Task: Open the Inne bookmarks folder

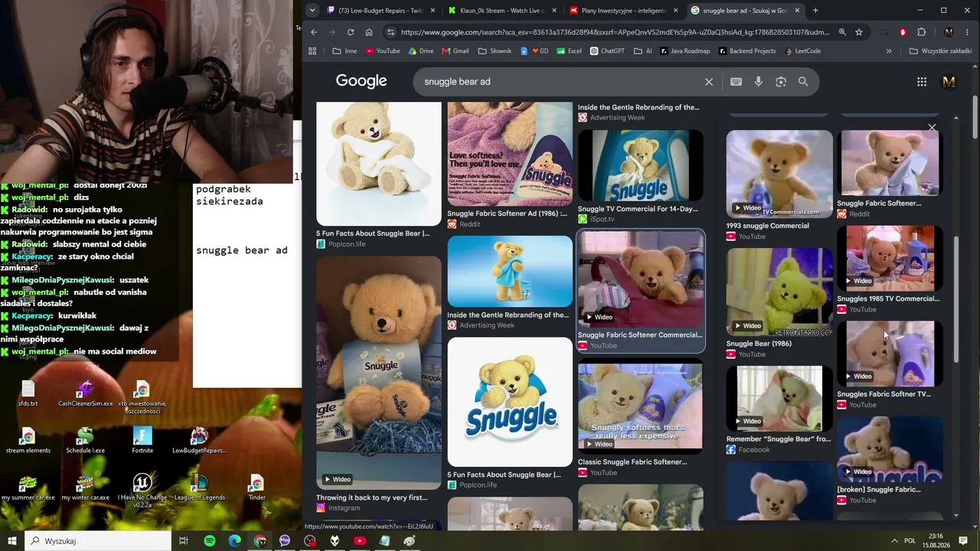Action: [x=345, y=51]
